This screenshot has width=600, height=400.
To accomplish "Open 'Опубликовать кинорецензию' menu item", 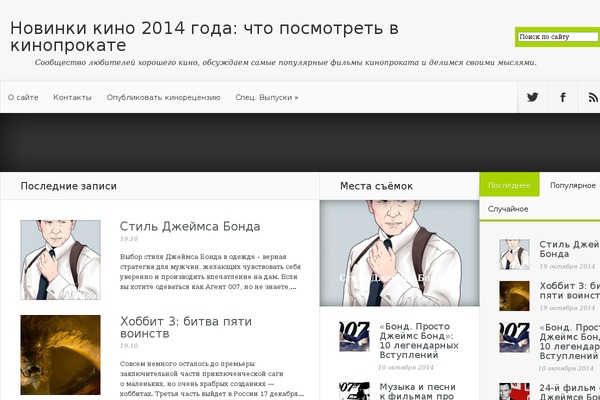I will (163, 97).
